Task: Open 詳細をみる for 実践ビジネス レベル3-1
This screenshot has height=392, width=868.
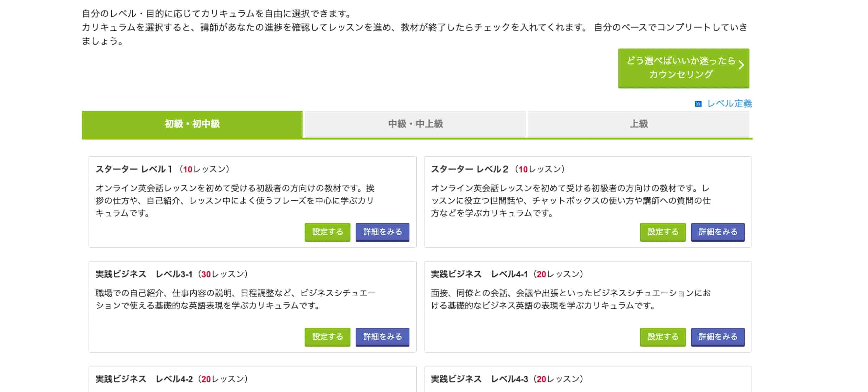Action: pyautogui.click(x=382, y=337)
